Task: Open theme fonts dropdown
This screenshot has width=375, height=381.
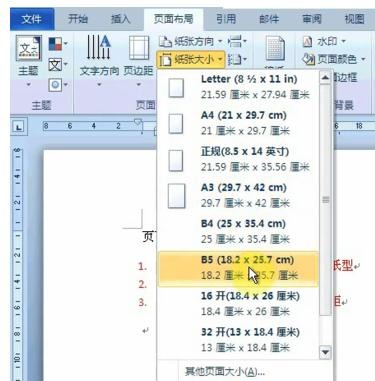Action: 58,64
